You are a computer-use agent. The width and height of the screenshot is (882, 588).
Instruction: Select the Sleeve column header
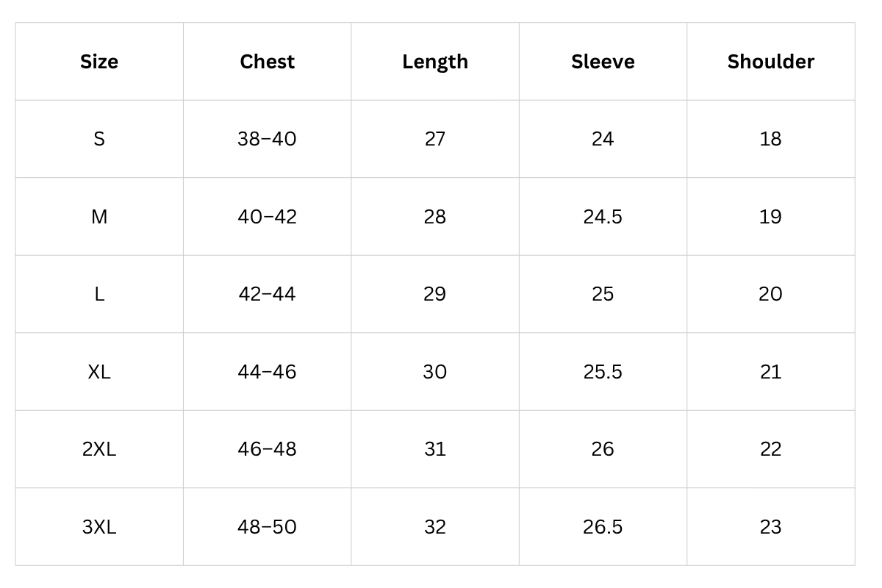[603, 62]
